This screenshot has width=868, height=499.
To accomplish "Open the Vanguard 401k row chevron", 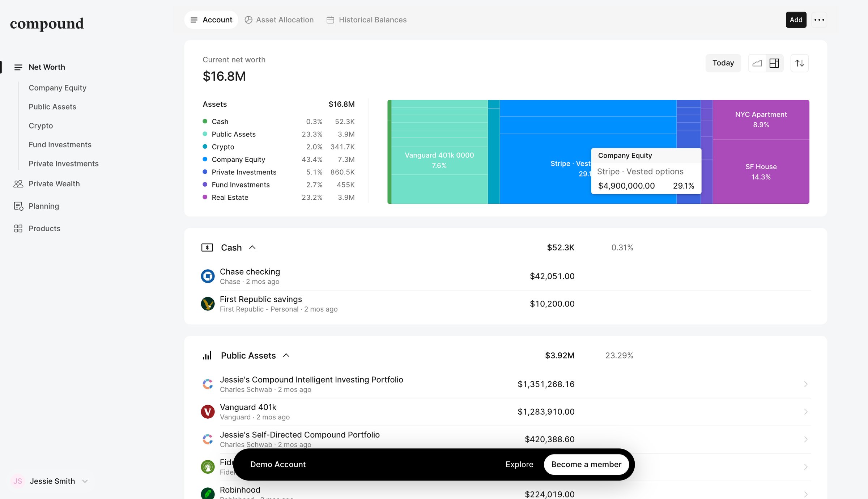I will pyautogui.click(x=806, y=412).
